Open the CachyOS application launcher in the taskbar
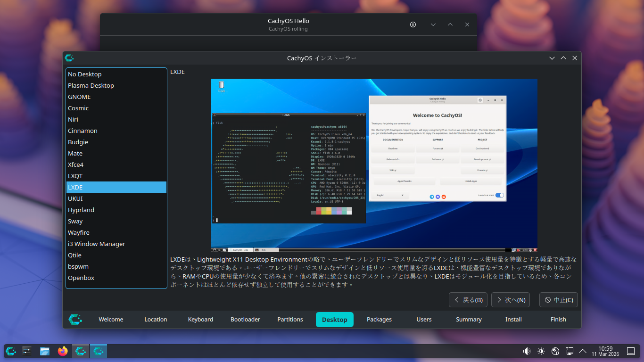 [x=11, y=351]
